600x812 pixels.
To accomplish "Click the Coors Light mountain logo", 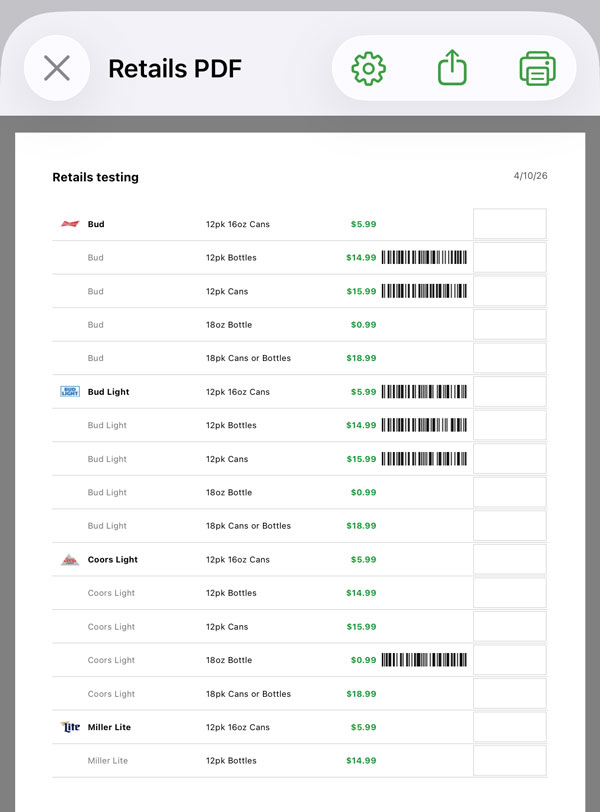I will tap(70, 559).
